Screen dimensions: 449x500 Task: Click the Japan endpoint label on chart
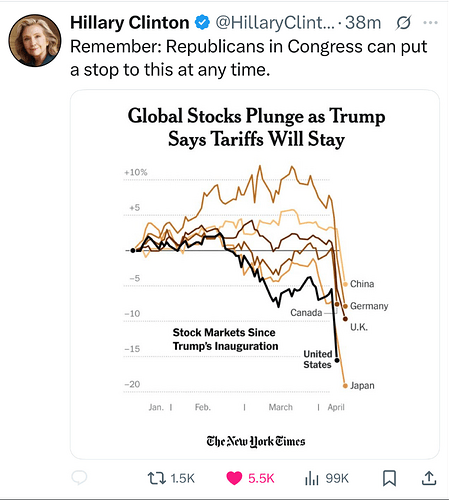point(362,385)
